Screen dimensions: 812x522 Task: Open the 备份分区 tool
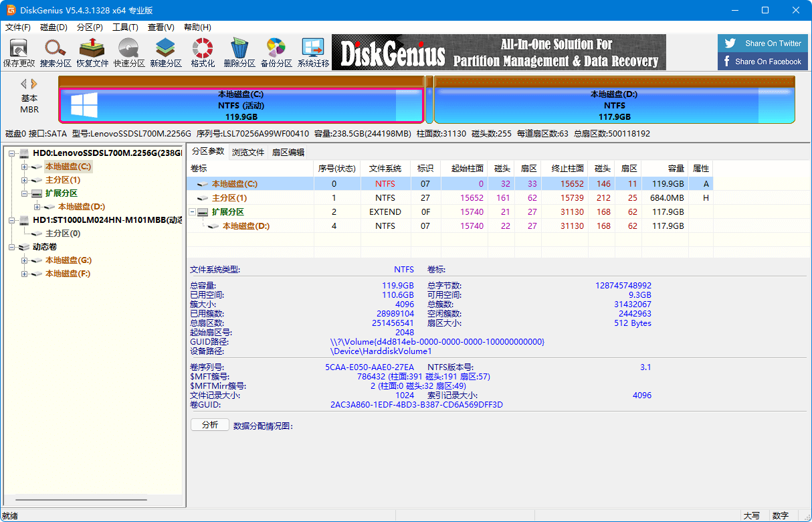(x=276, y=53)
